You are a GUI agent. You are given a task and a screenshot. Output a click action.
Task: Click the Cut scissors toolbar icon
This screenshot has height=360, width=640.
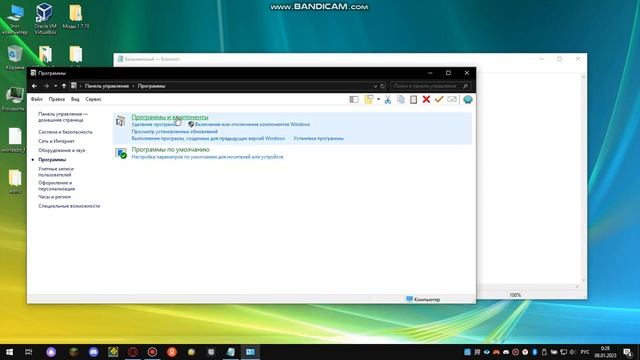pos(388,100)
